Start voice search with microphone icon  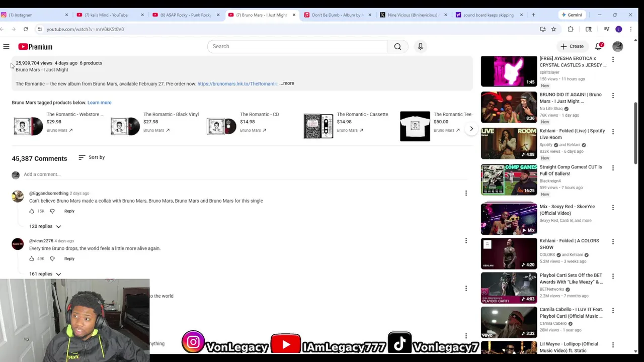pos(420,46)
